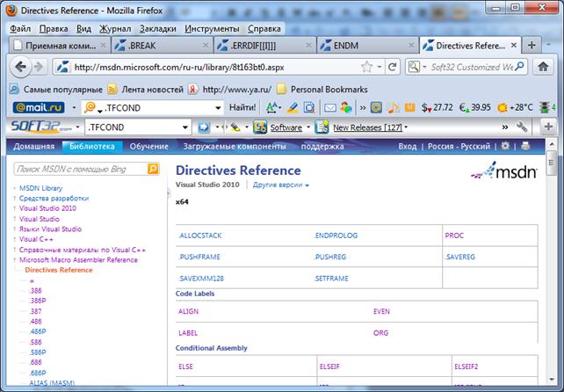Click the Mail.ru logo button
The image size is (564, 392).
[x=39, y=107]
